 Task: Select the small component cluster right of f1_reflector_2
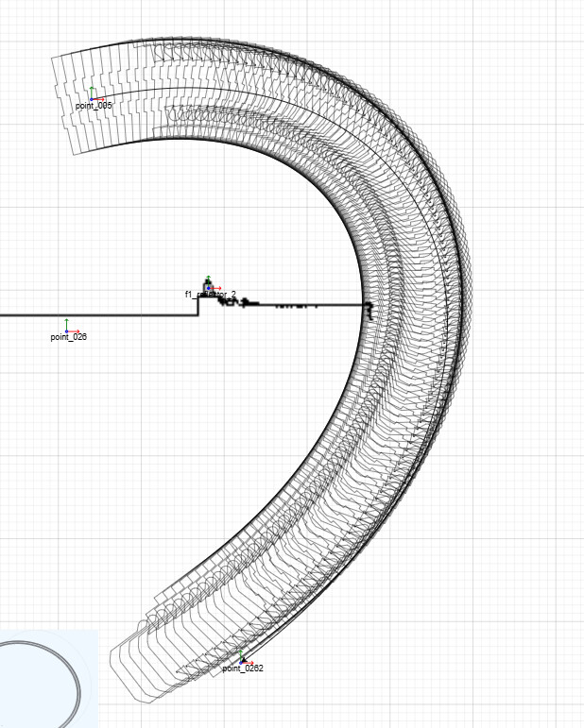click(249, 303)
